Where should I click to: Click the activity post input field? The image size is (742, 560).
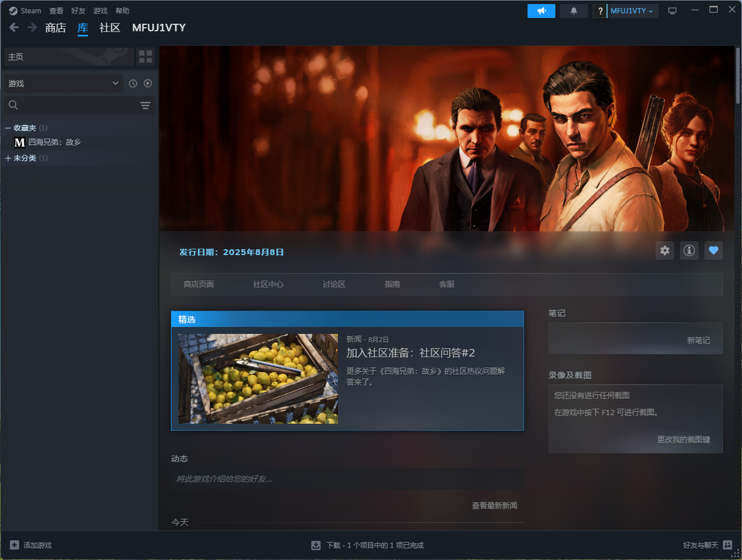tap(348, 479)
